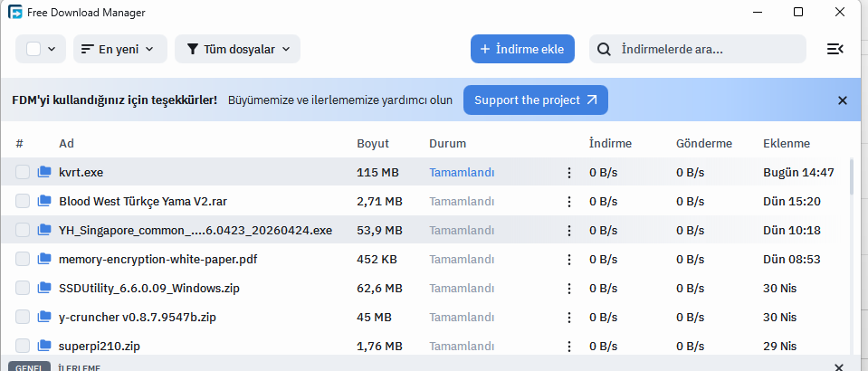Open the Tüm dosyalar filter dropdown

(x=237, y=49)
